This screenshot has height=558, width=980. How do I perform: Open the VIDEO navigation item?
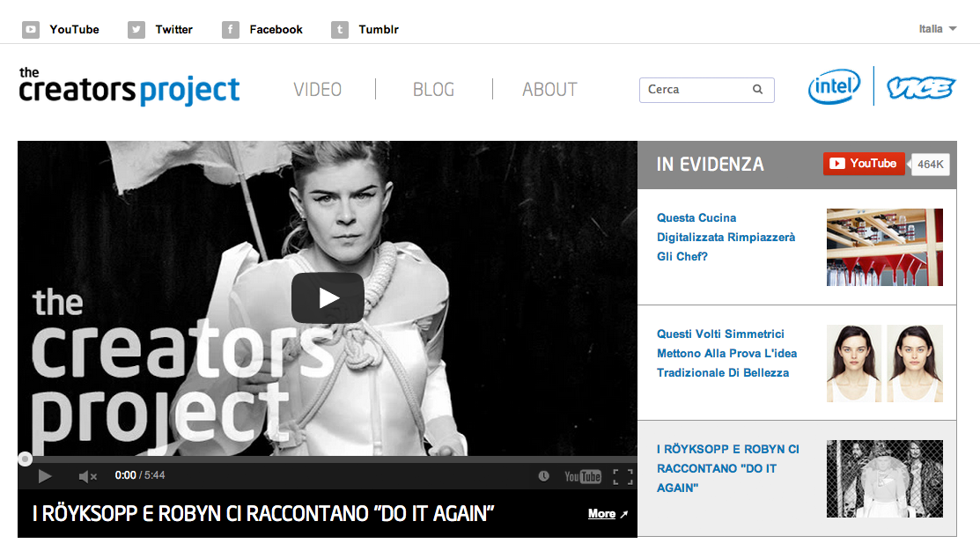(x=318, y=90)
